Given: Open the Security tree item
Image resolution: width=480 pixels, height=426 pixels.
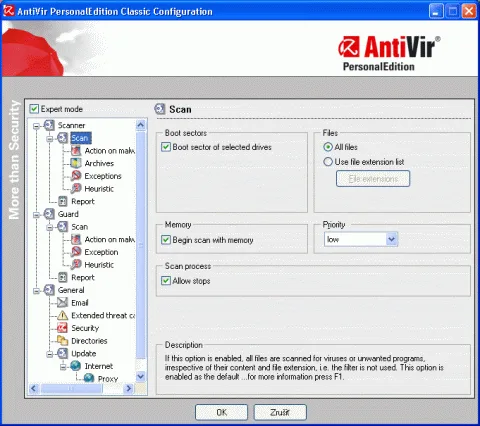Looking at the screenshot, I should pos(85,328).
